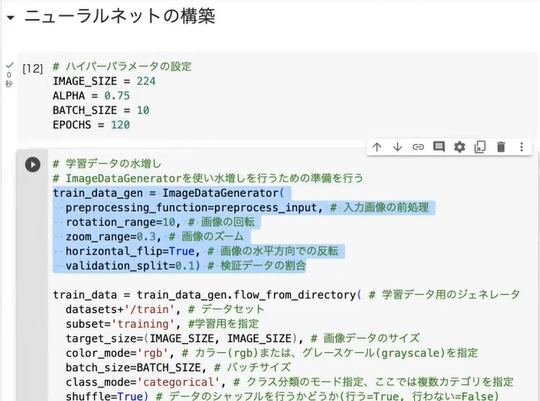This screenshot has width=540, height=401.
Task: Move cell up with arrow icon
Action: click(377, 147)
